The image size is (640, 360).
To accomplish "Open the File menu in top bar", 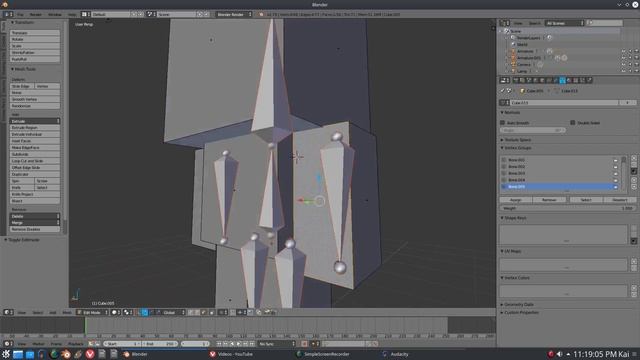I will (20, 14).
